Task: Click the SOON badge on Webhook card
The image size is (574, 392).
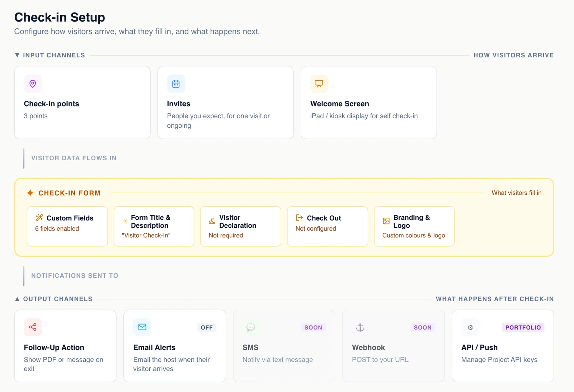Action: (423, 327)
